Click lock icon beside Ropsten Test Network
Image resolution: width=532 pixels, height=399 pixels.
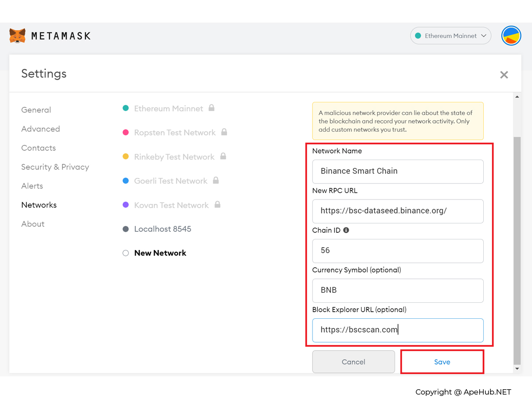click(224, 132)
